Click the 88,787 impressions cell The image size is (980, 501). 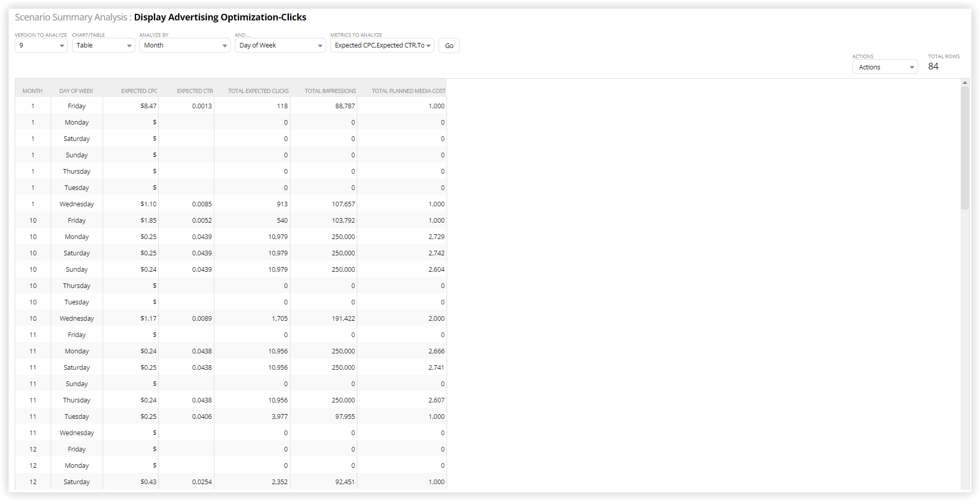(x=324, y=106)
